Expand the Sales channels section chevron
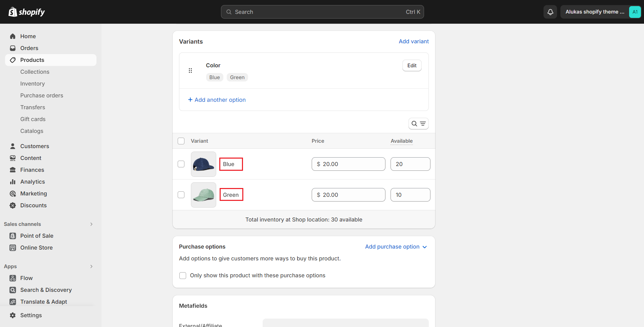The image size is (644, 327). click(x=91, y=224)
